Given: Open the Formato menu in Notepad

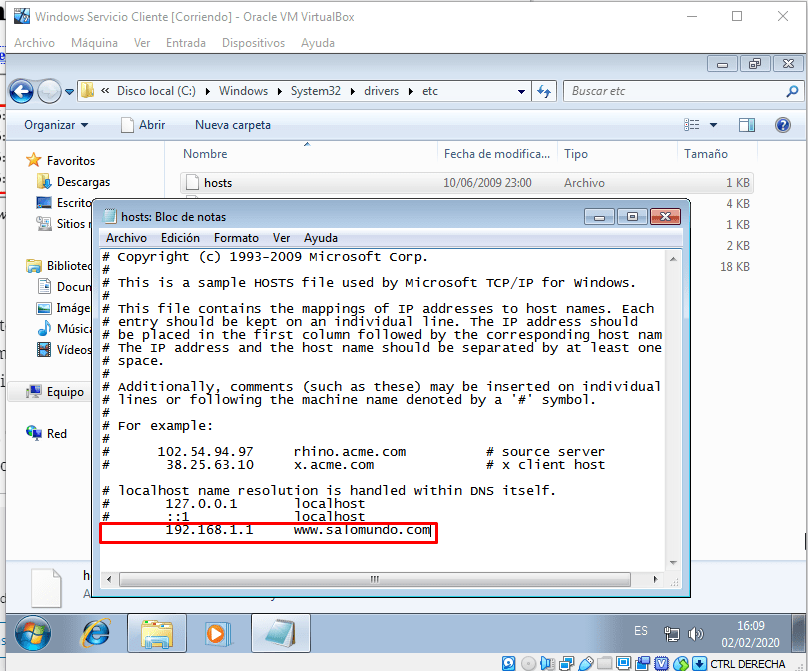Looking at the screenshot, I should 236,238.
